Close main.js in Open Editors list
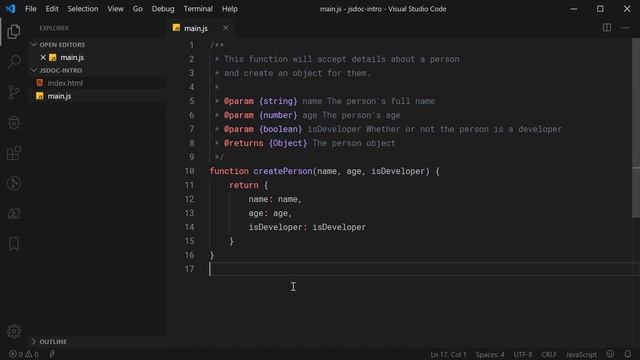The image size is (640, 360). coord(43,58)
